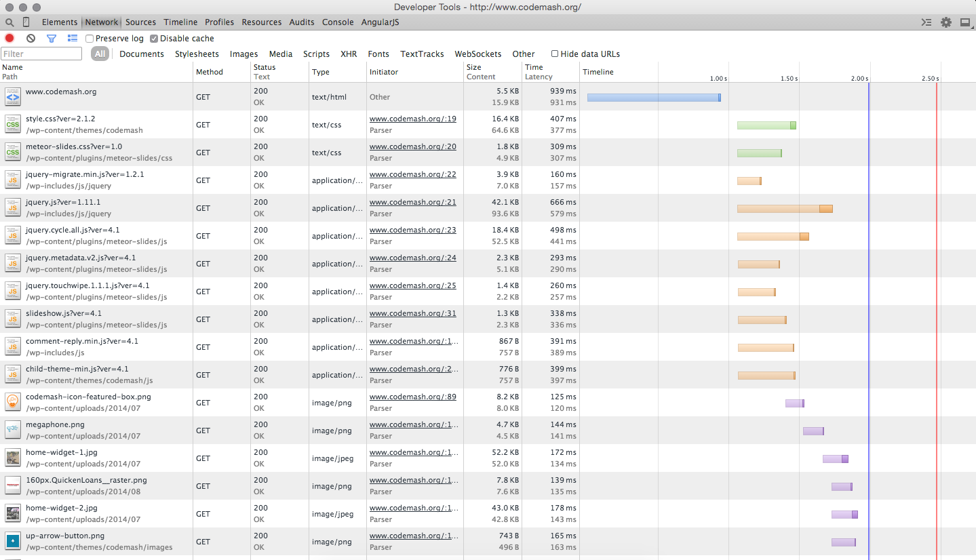This screenshot has height=560, width=976.
Task: Select jquery.touchwipe.1.1.1.js request name
Action: (x=87, y=285)
